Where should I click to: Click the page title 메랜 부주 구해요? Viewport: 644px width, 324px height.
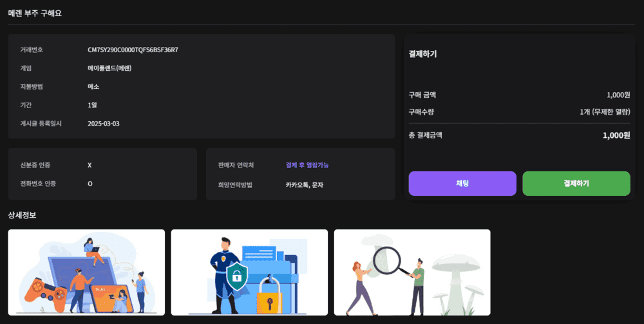click(35, 13)
